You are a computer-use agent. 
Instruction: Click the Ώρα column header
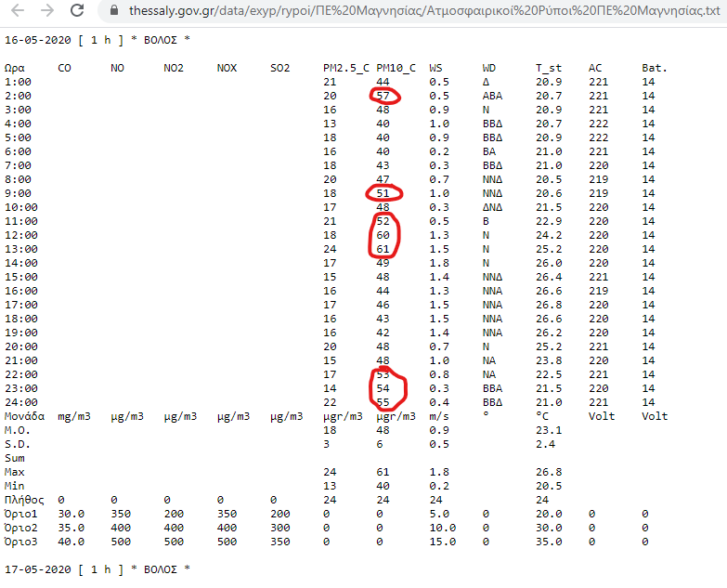tap(15, 68)
